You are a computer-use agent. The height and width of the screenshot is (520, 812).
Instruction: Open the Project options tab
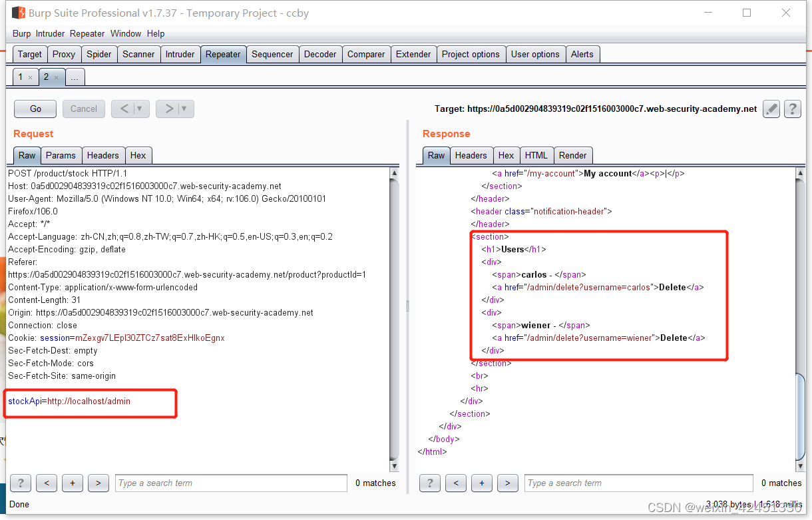click(471, 54)
